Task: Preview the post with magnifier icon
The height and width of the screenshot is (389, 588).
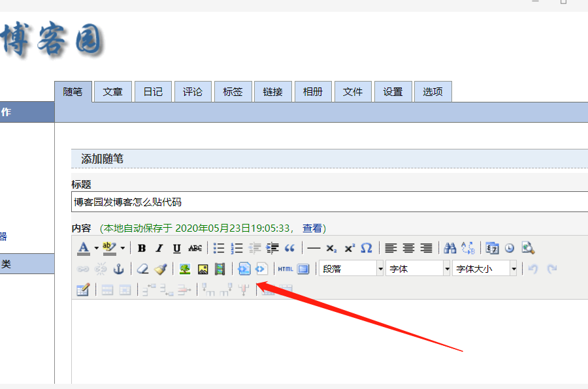Action: pyautogui.click(x=528, y=248)
